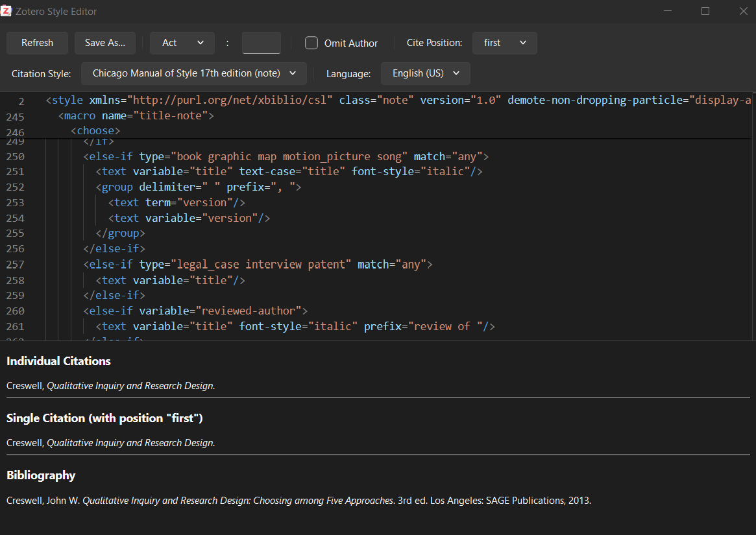Click the text term="version" code line
The height and width of the screenshot is (535, 756).
coord(177,202)
